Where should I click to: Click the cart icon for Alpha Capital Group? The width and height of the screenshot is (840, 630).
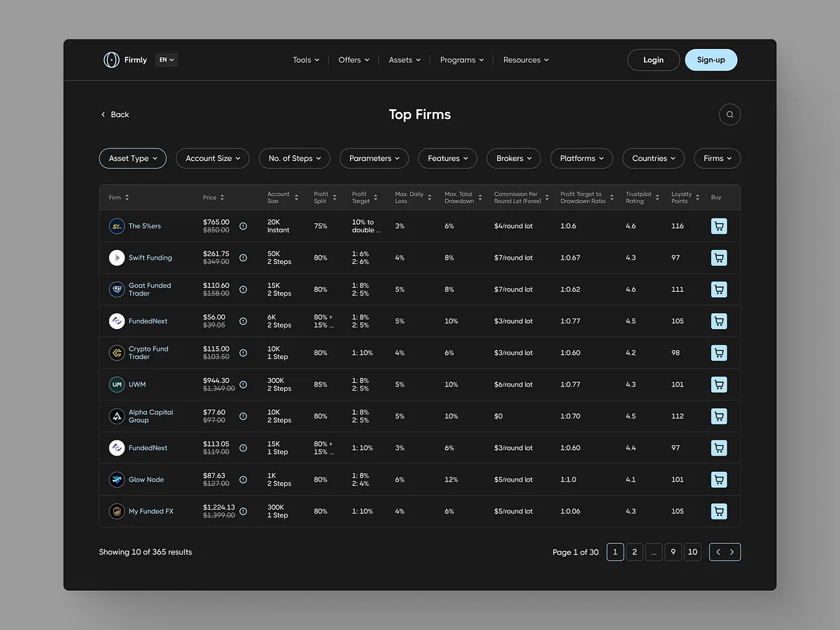tap(719, 416)
